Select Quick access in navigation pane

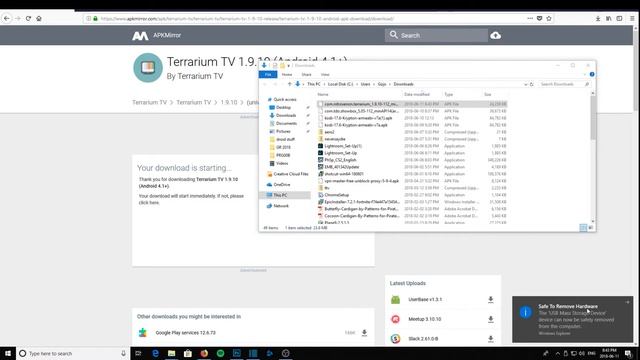[284, 100]
